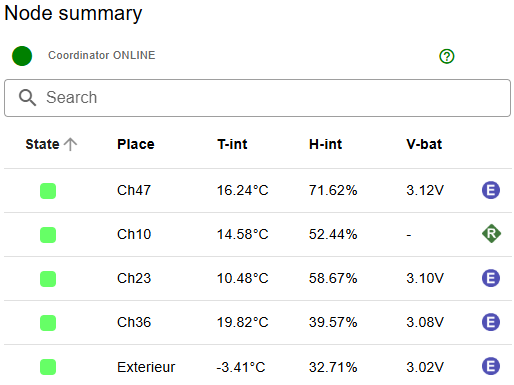Click the 52.44% humidity value

(x=333, y=234)
